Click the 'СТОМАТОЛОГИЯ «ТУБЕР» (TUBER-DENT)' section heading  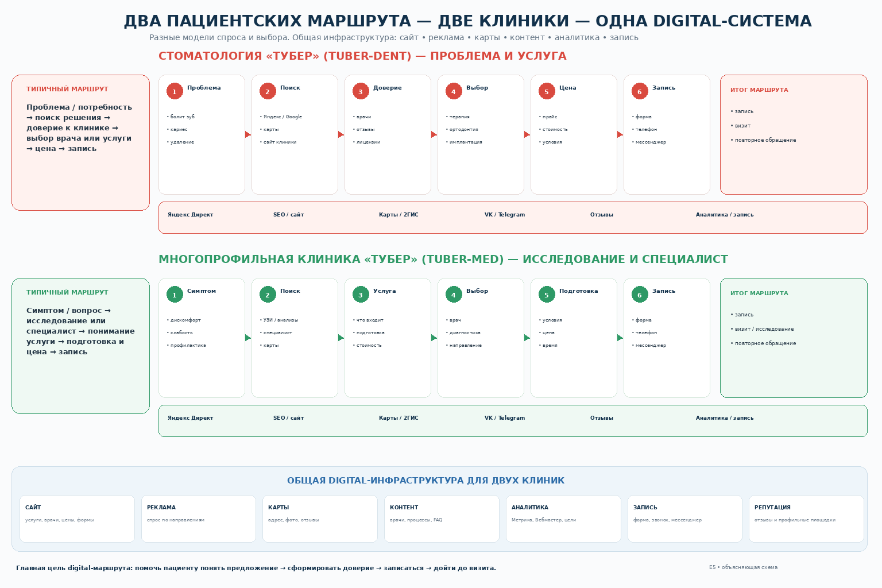(x=285, y=56)
